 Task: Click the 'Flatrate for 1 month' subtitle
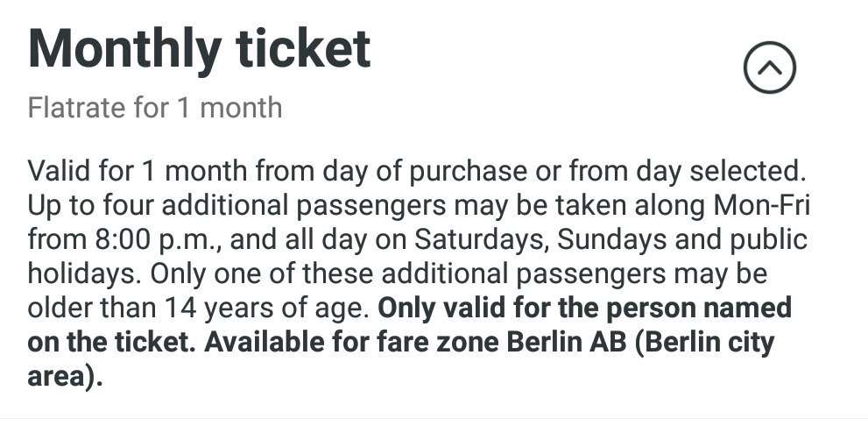point(155,108)
